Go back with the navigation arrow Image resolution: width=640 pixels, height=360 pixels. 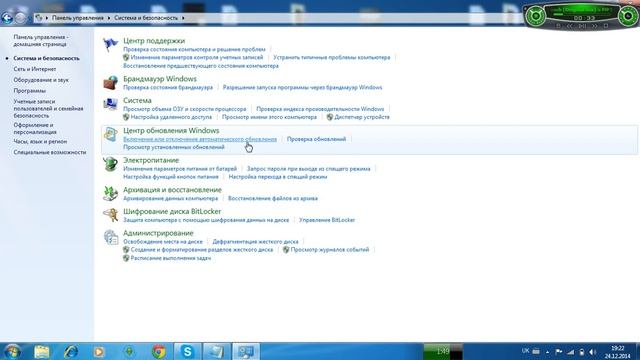coord(7,18)
